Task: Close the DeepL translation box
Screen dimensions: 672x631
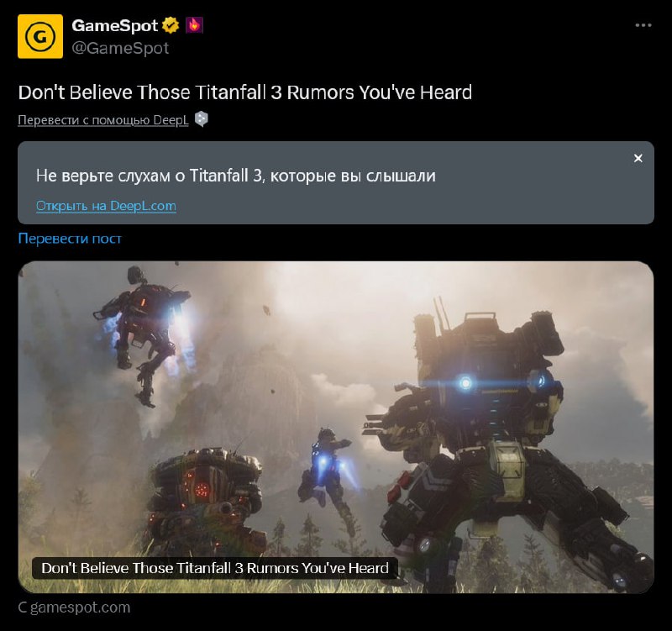Action: pyautogui.click(x=638, y=158)
